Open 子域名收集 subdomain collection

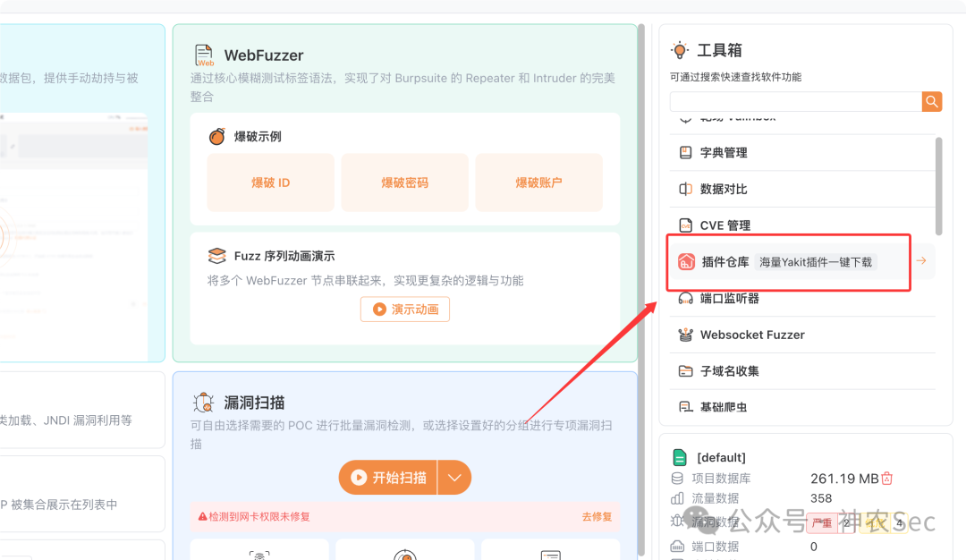(x=802, y=371)
